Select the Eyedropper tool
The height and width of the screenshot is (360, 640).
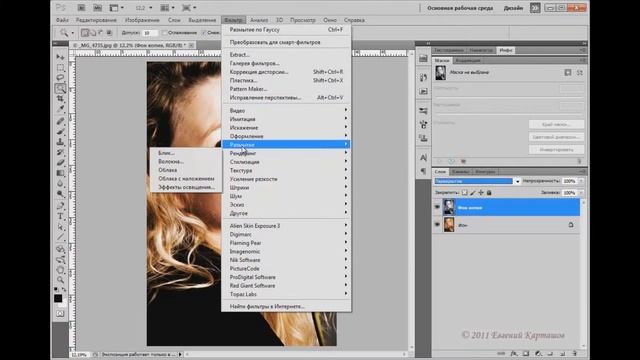pyautogui.click(x=60, y=109)
